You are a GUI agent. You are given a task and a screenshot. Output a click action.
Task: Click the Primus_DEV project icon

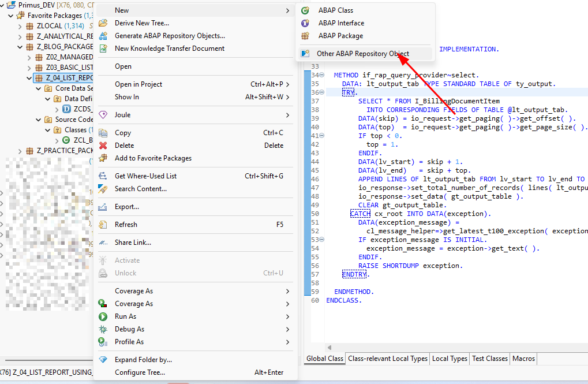(x=11, y=5)
